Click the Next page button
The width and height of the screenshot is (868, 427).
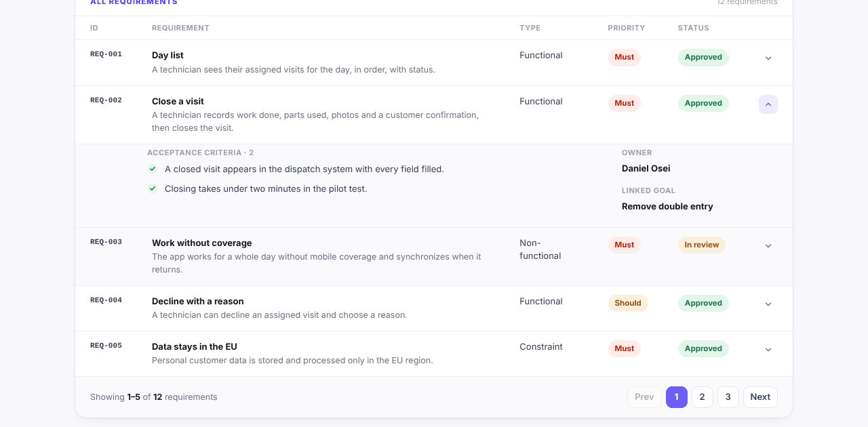point(760,397)
